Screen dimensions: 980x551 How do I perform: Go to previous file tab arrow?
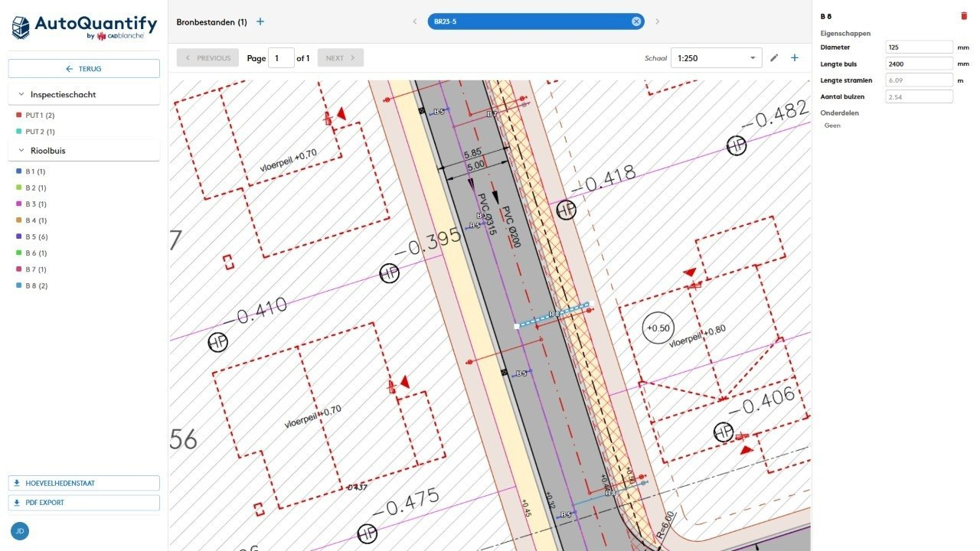pos(415,21)
